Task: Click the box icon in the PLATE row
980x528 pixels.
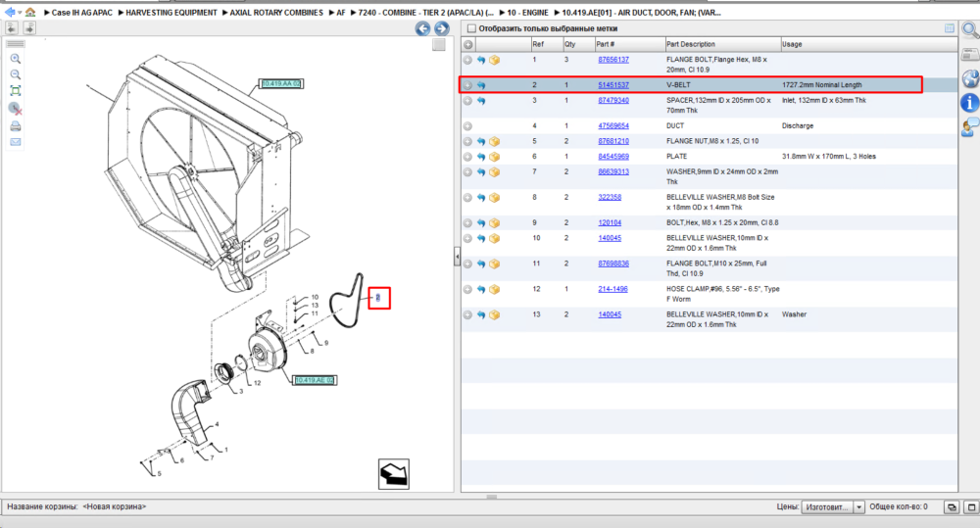Action: click(x=494, y=157)
